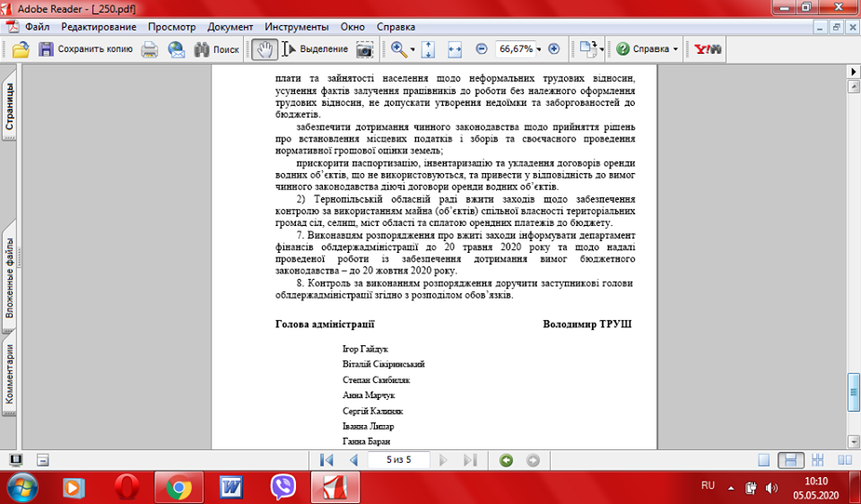Click the vertical scrollbar thumb
This screenshot has width=861, height=504.
point(853,390)
